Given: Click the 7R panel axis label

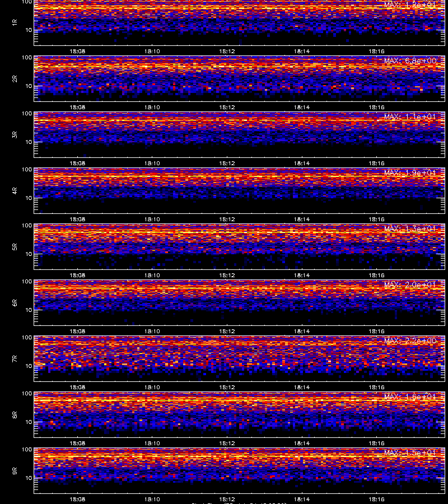Looking at the screenshot, I should coord(15,359).
